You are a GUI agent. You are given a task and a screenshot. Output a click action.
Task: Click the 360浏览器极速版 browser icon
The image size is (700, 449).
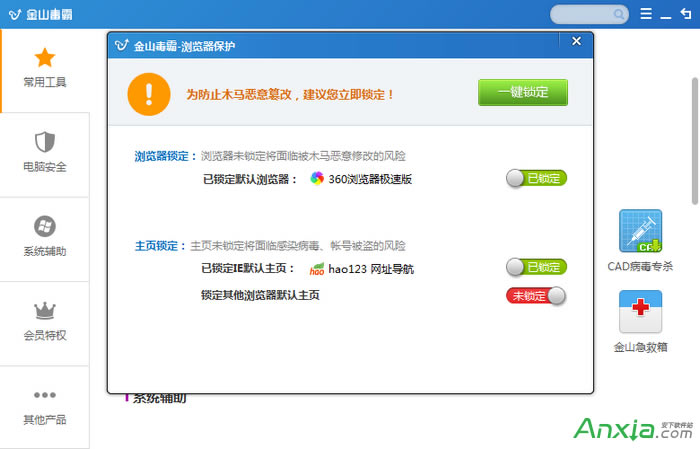317,179
